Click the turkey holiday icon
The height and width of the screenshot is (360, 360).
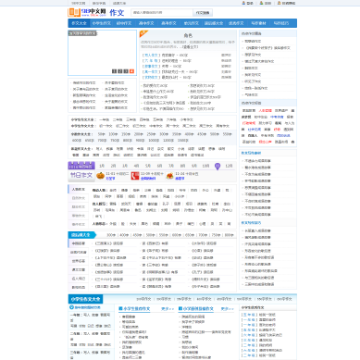click(x=170, y=176)
